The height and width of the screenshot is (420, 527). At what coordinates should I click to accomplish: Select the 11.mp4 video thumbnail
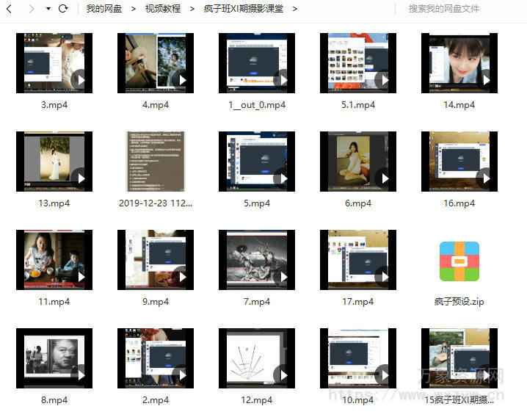tap(54, 260)
